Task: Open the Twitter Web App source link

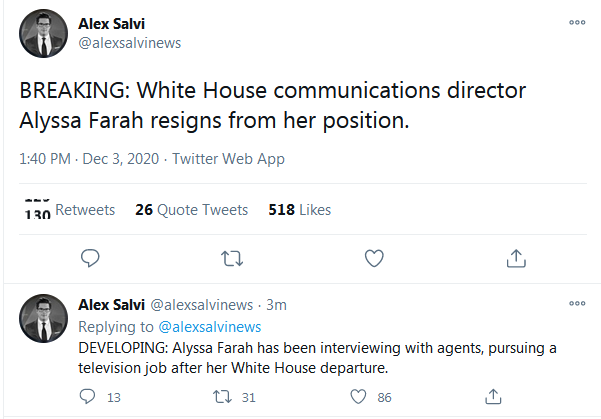Action: 228,159
